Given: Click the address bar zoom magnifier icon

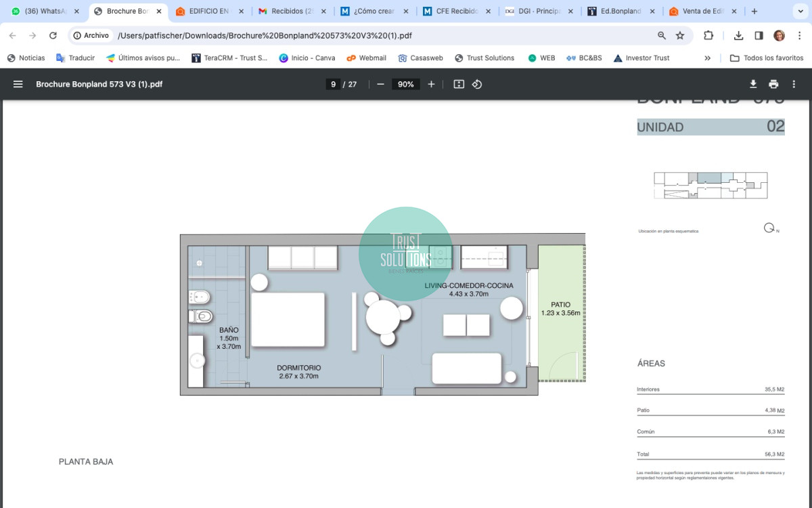Looking at the screenshot, I should (662, 35).
